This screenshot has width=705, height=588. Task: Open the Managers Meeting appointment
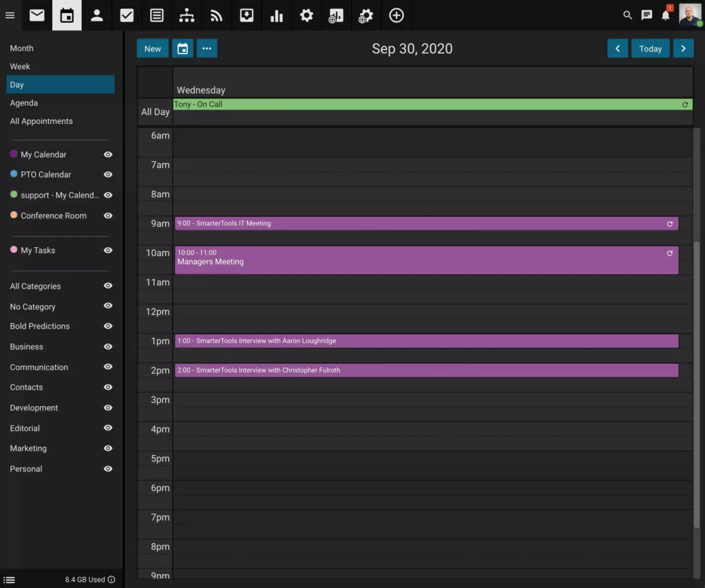click(425, 260)
